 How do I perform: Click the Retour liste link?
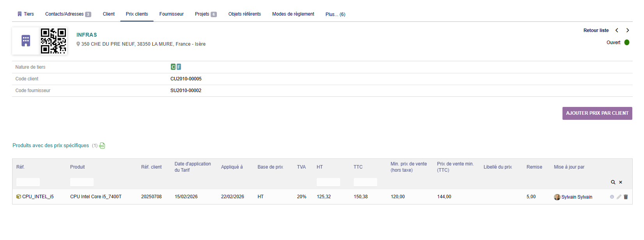[x=596, y=30]
